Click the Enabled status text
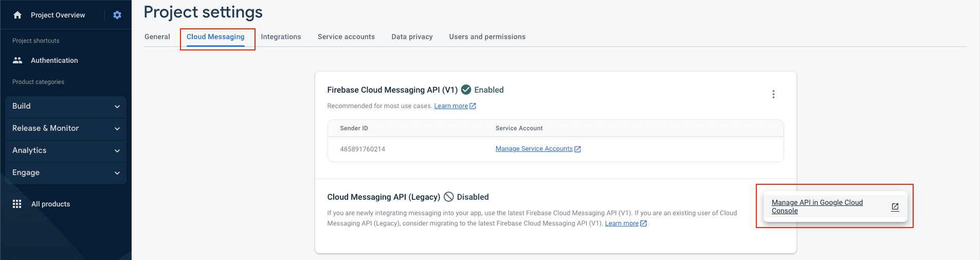This screenshot has height=260, width=980. tap(489, 90)
